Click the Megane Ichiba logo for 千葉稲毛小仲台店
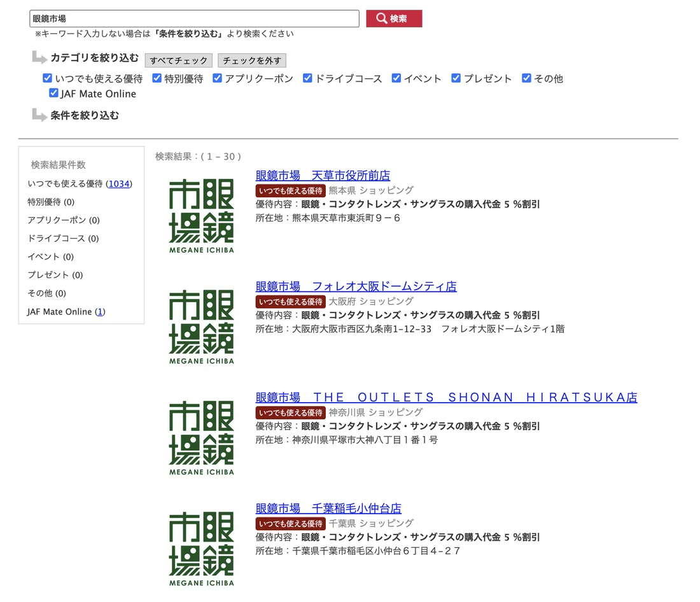 pos(202,549)
